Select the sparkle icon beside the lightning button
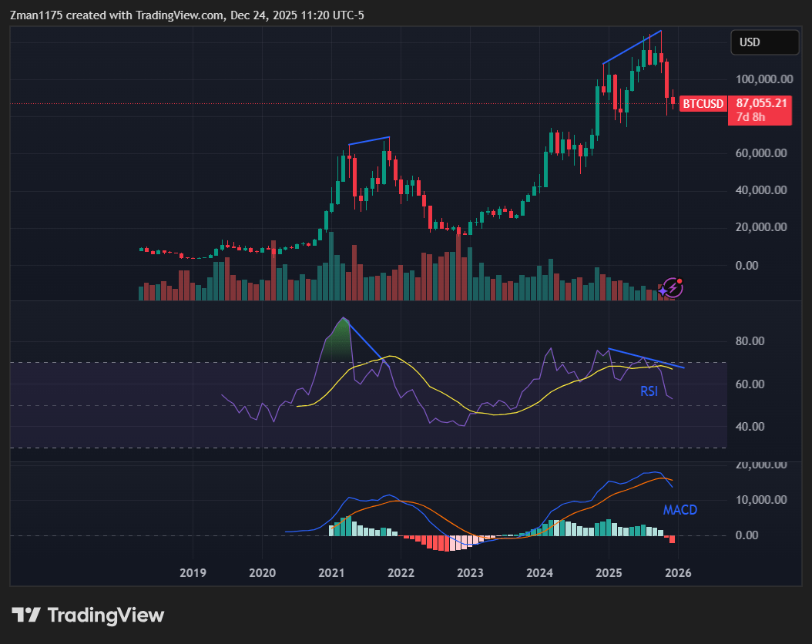 point(663,290)
